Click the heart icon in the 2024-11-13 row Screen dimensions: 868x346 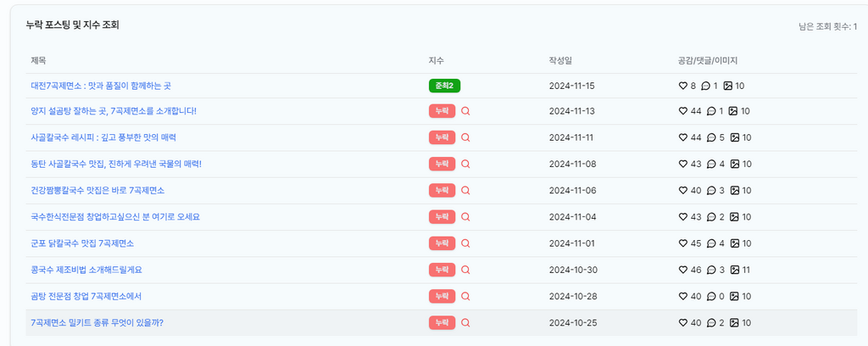(x=682, y=111)
